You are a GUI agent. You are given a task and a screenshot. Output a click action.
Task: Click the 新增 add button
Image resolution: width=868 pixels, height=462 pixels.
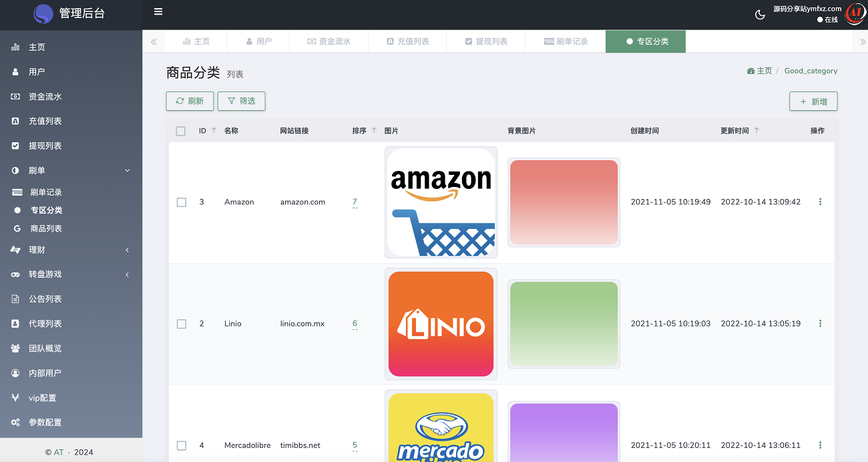pos(813,101)
